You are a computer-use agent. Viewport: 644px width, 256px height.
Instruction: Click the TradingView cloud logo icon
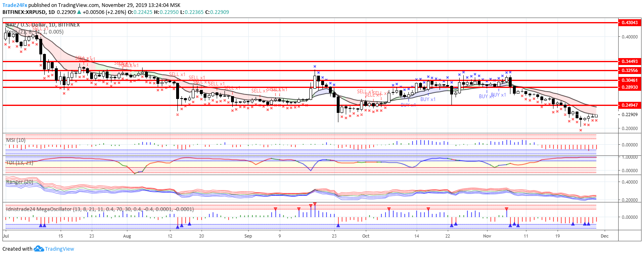point(39,249)
